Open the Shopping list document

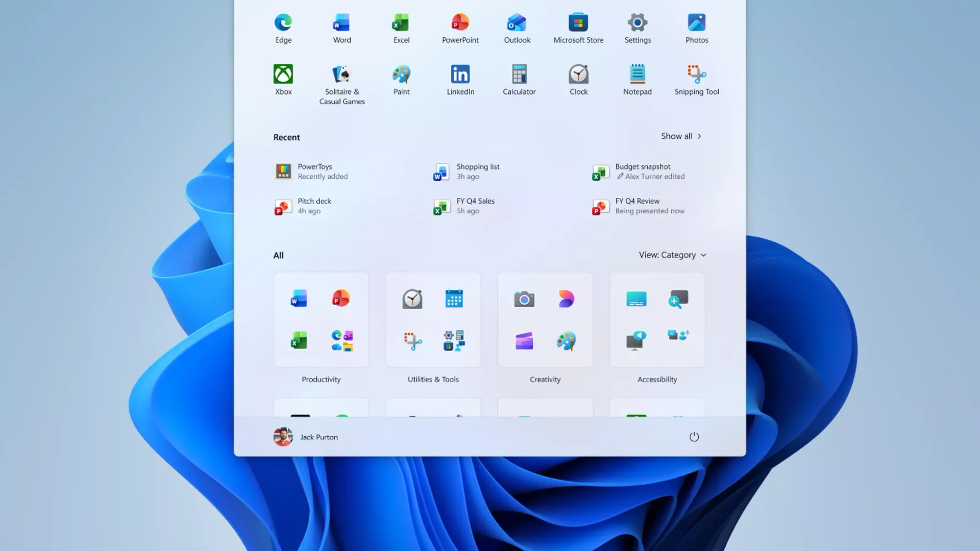pos(467,171)
